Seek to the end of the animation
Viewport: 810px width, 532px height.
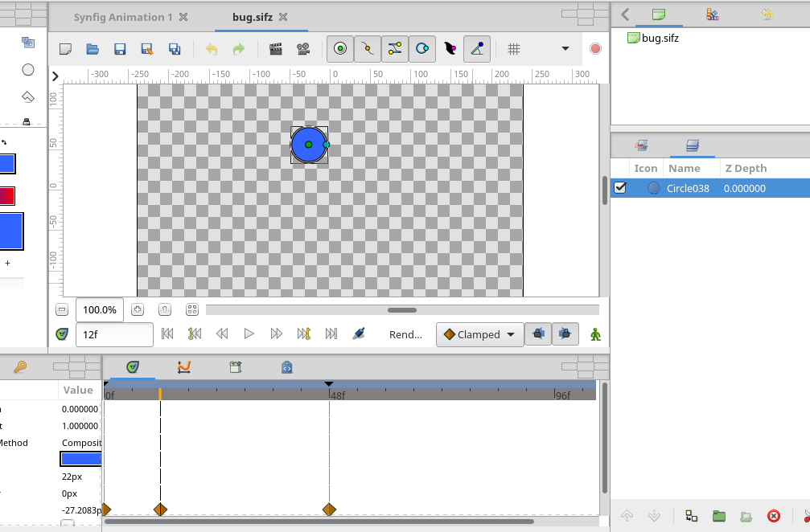[x=331, y=334]
